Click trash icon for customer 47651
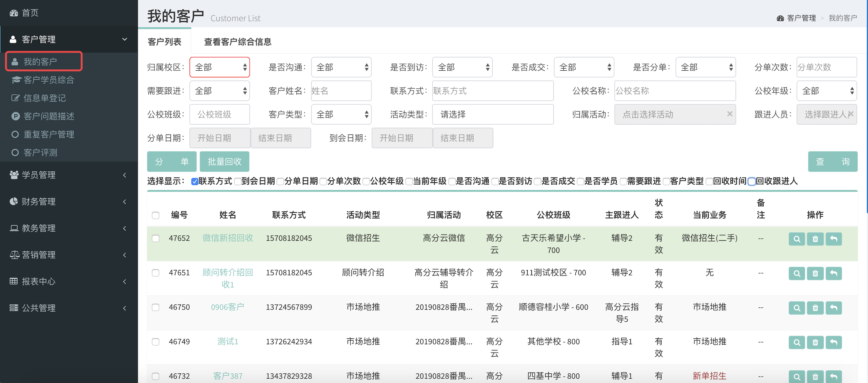 [x=815, y=273]
